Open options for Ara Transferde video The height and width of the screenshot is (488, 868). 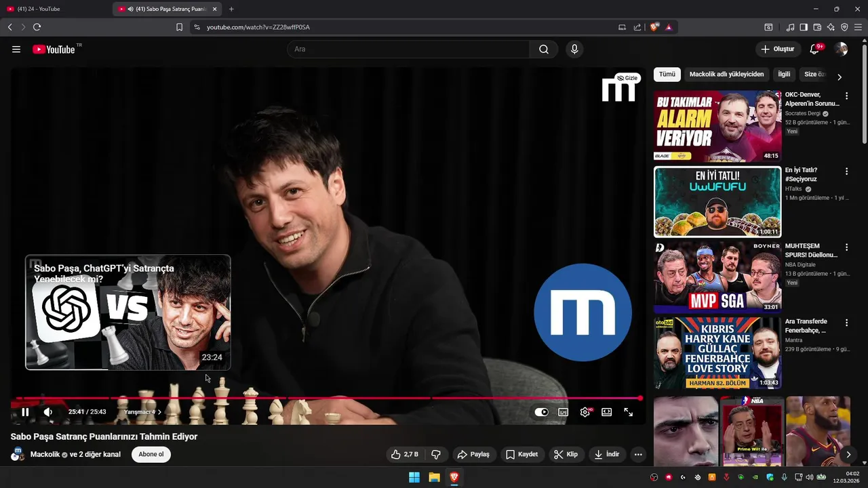tap(846, 323)
